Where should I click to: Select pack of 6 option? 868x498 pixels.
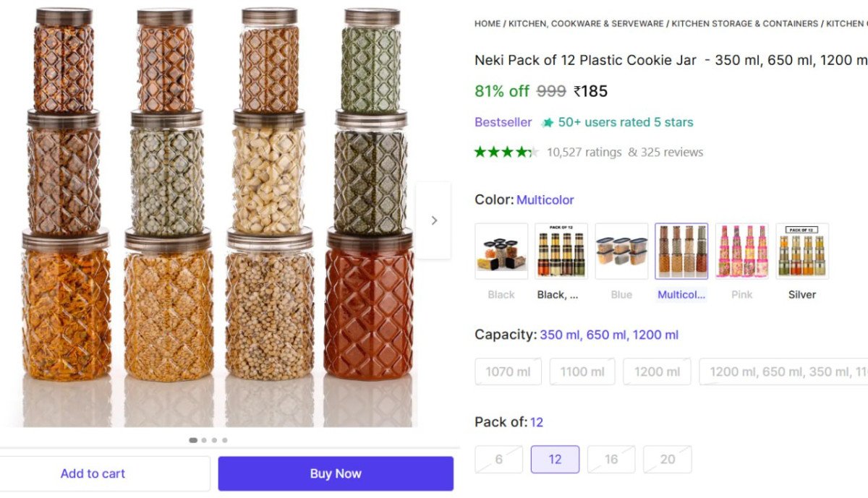498,460
